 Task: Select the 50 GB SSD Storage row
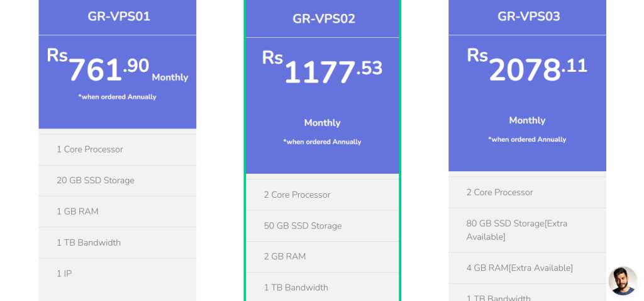coord(303,225)
